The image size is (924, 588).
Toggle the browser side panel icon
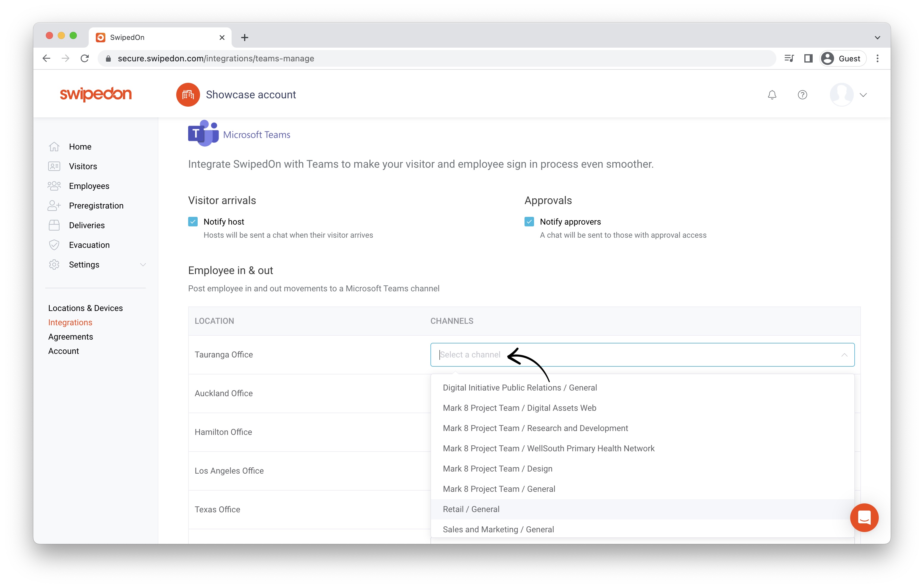coord(808,58)
